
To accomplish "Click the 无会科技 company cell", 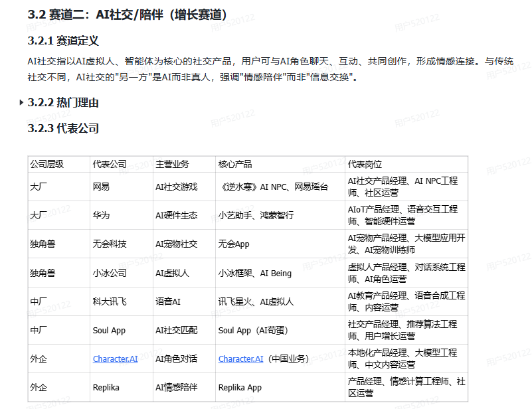I will [x=110, y=244].
